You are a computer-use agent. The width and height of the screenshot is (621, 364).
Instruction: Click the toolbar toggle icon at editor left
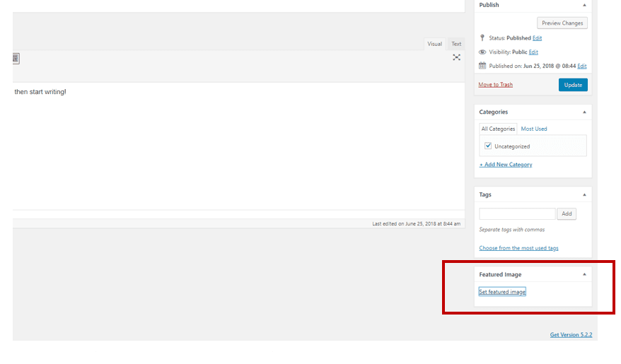[x=16, y=59]
